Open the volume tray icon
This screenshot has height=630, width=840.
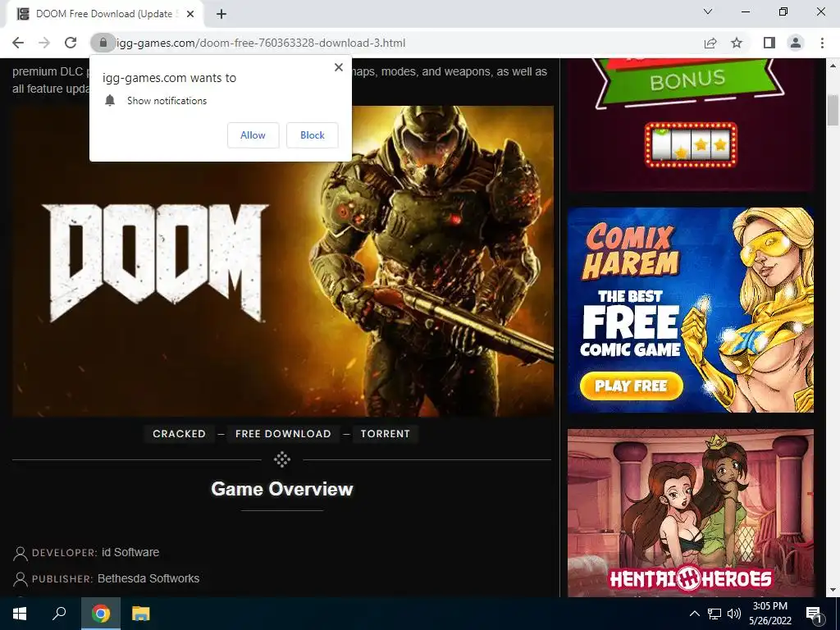(734, 614)
